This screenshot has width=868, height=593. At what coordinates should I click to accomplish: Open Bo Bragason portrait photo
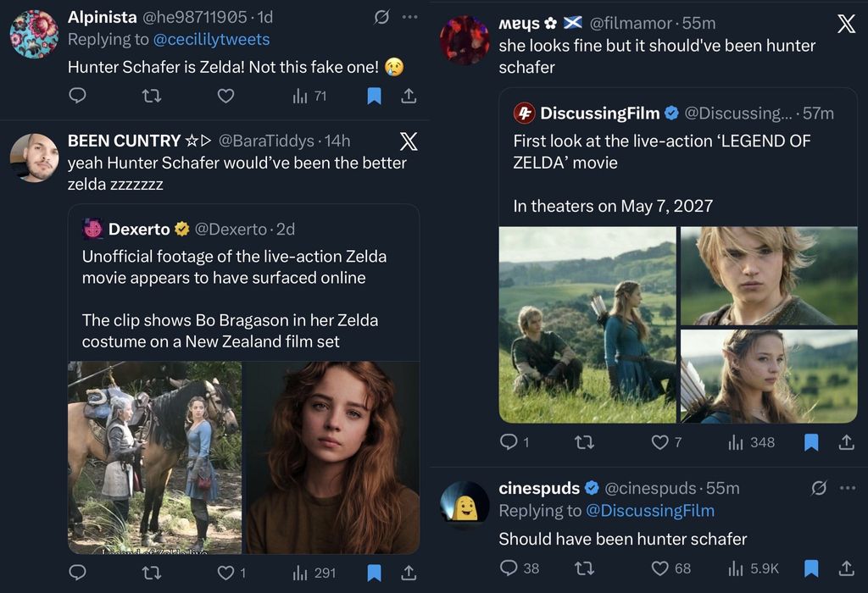click(332, 457)
